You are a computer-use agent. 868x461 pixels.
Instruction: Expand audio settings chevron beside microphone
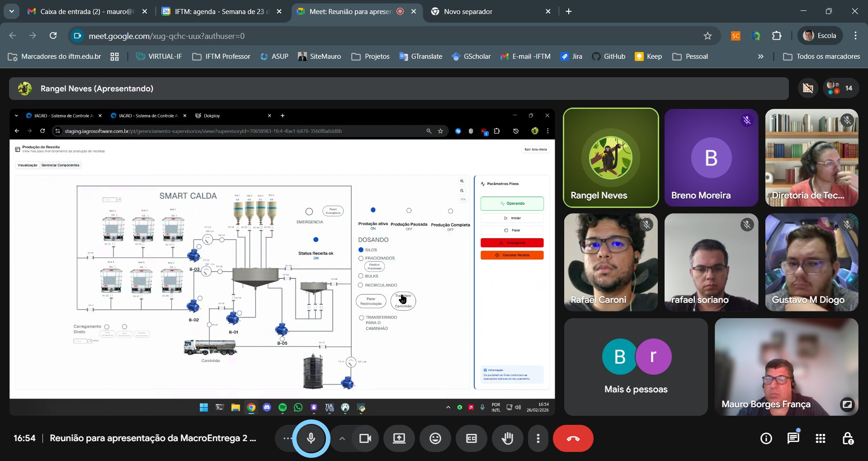pos(342,438)
